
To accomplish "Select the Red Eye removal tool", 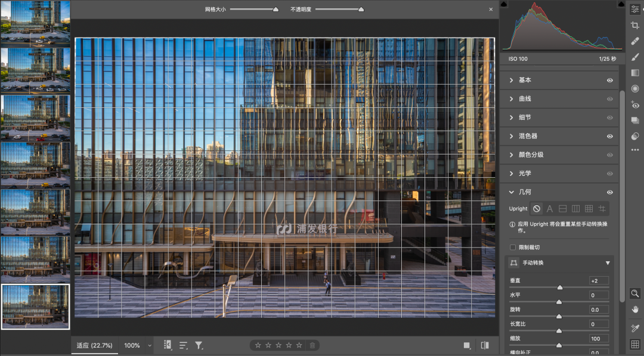I will pos(635,105).
